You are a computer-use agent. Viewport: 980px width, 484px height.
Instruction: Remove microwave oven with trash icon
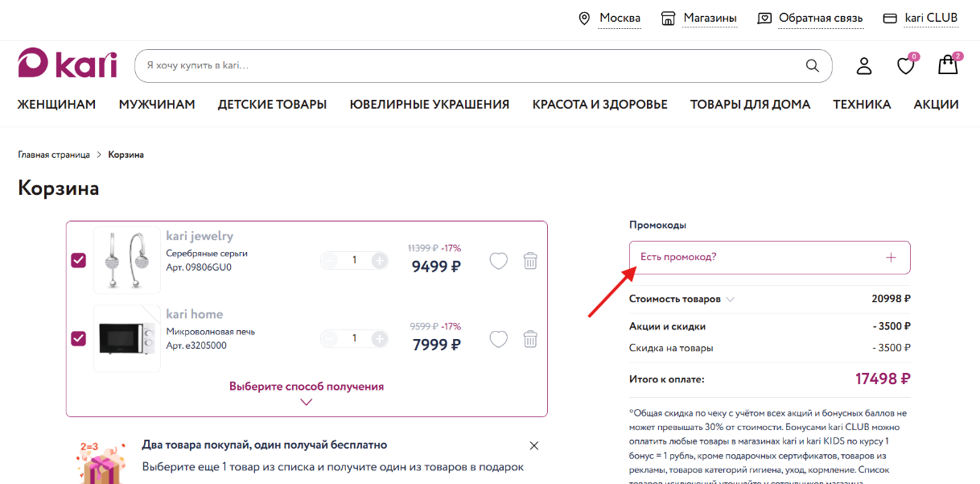530,339
